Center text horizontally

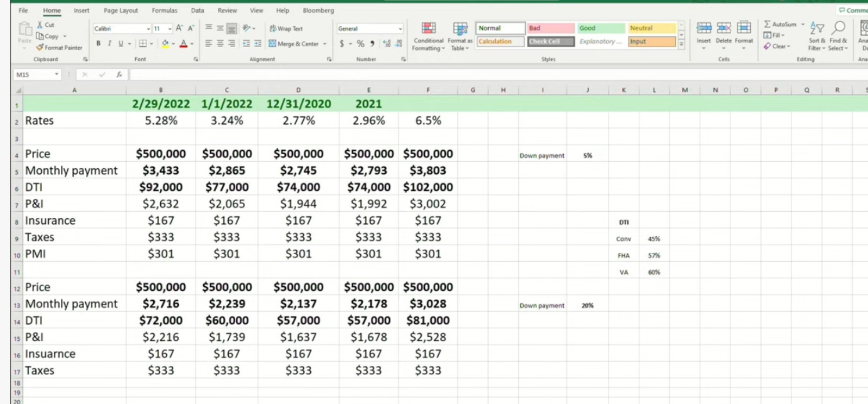[x=220, y=43]
